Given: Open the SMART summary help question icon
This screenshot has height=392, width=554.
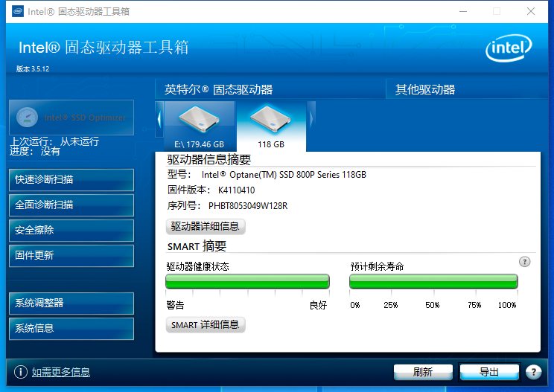Looking at the screenshot, I should (x=525, y=262).
